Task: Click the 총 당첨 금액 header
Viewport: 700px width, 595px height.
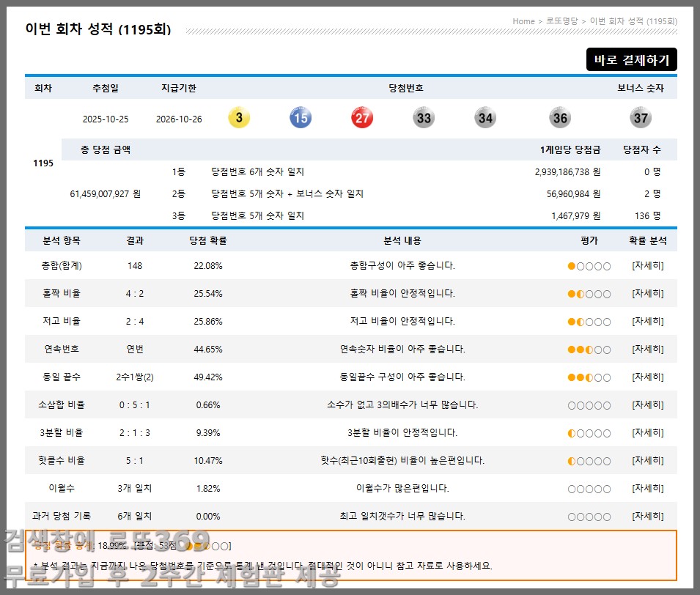Action: 106,150
